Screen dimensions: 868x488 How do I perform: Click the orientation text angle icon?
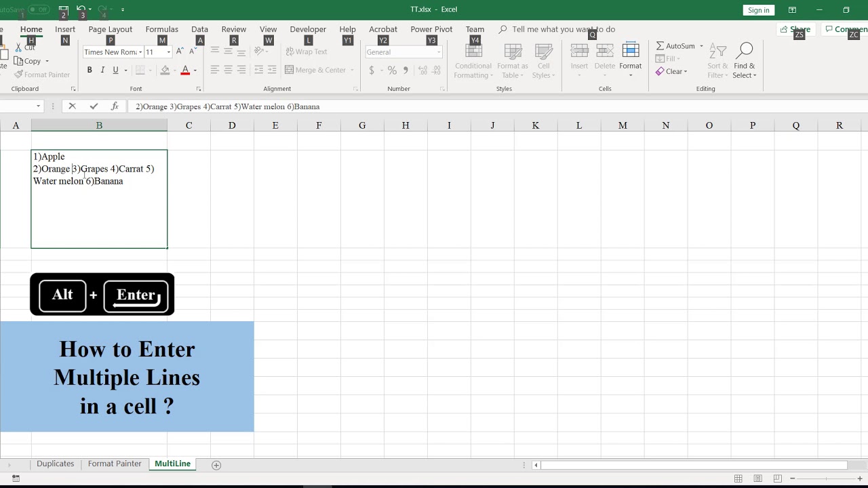tap(259, 52)
